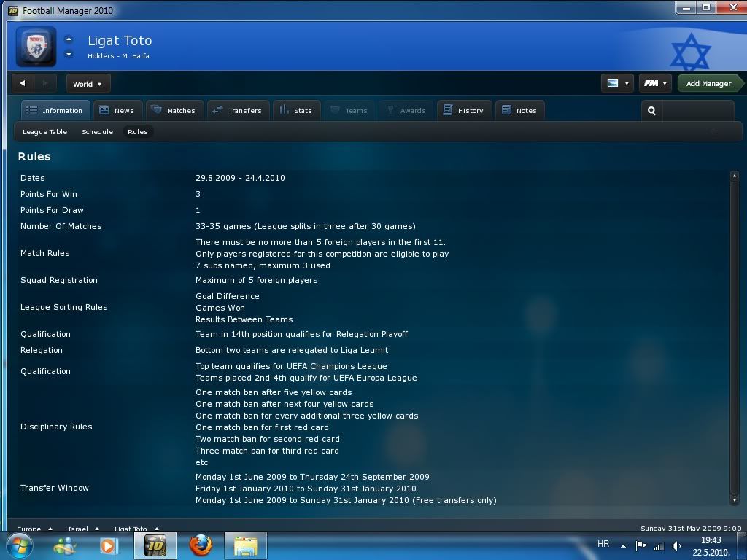Open Firefox from the taskbar
747x560 pixels.
coord(201,545)
